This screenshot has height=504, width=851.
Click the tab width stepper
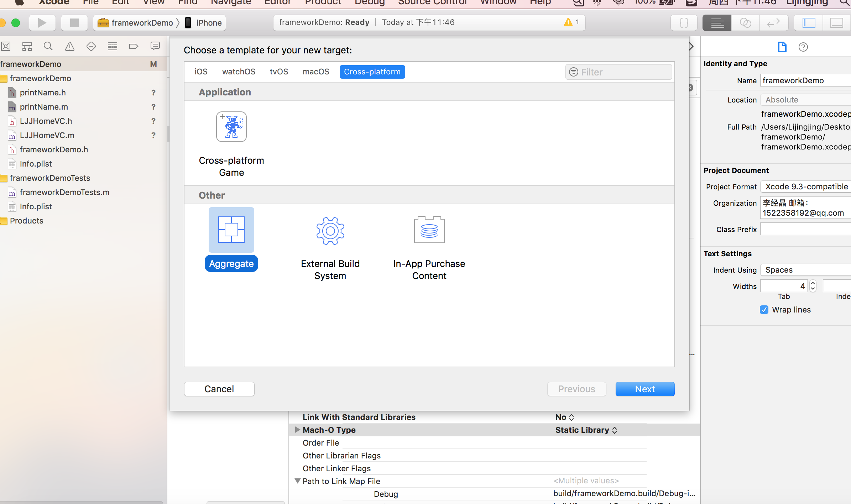pyautogui.click(x=813, y=286)
